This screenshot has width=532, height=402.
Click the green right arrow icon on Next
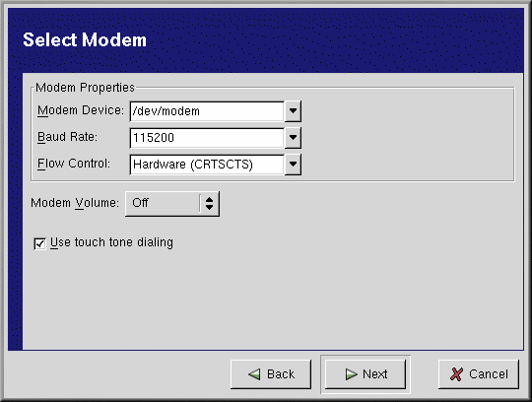[x=351, y=374]
